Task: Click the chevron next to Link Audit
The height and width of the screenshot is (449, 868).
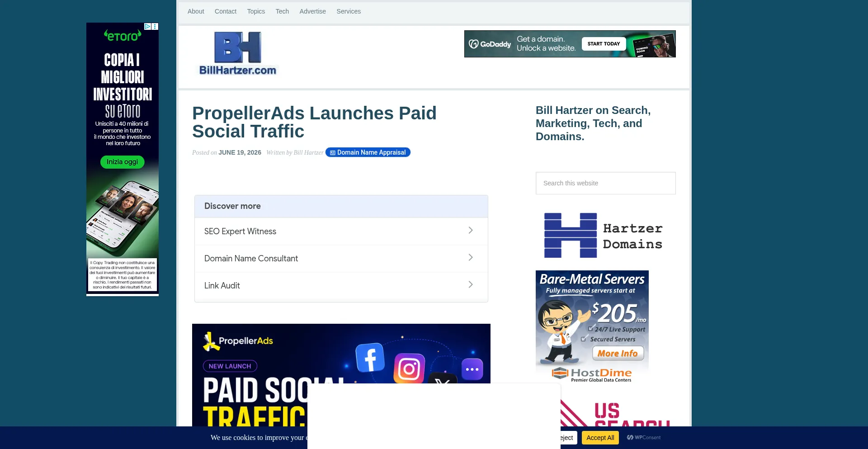Action: [x=471, y=285]
